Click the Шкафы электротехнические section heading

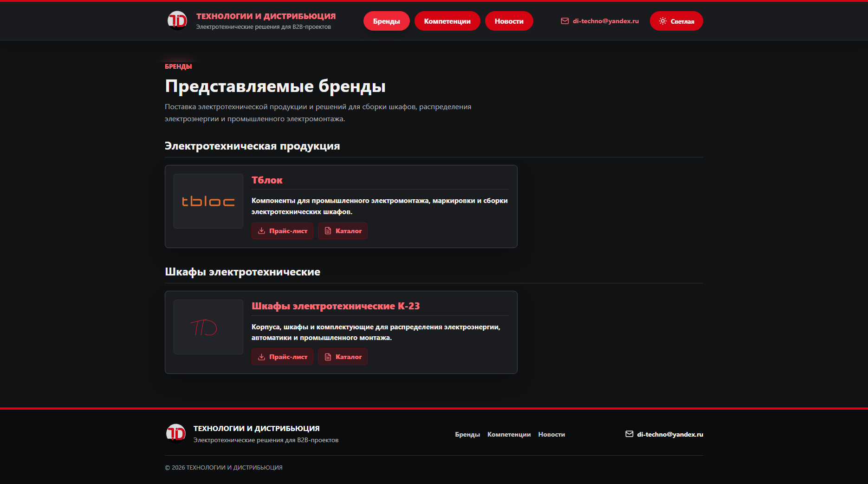pos(243,272)
